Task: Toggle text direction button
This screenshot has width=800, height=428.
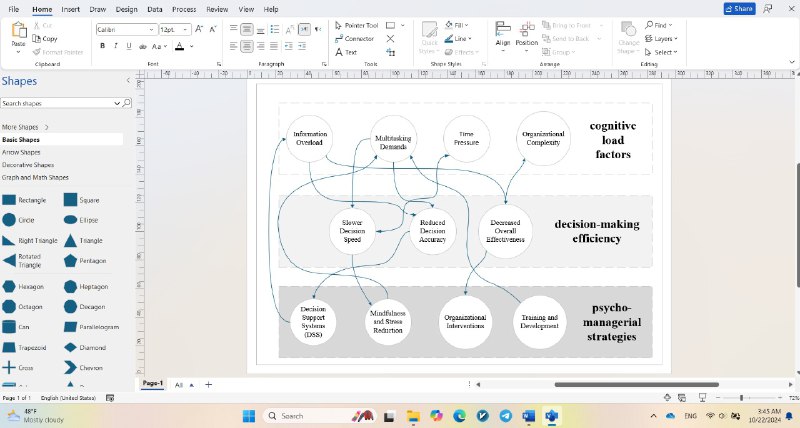Action: click(304, 29)
